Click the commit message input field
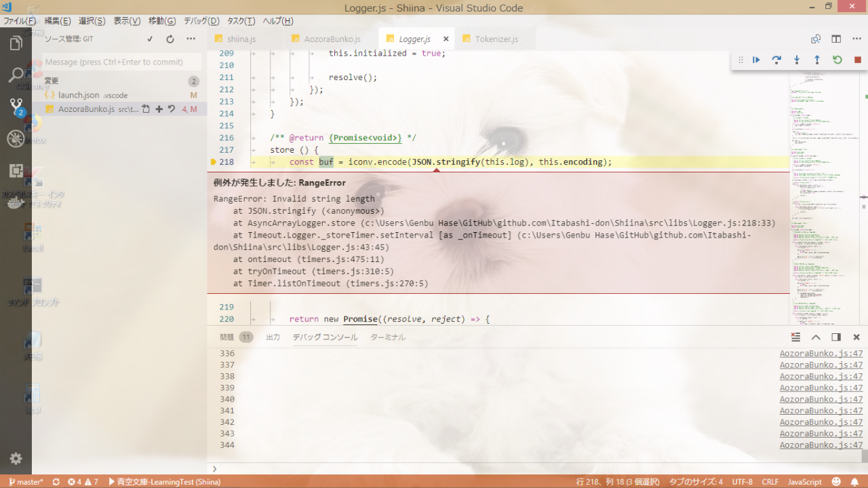868x488 pixels. click(x=122, y=62)
